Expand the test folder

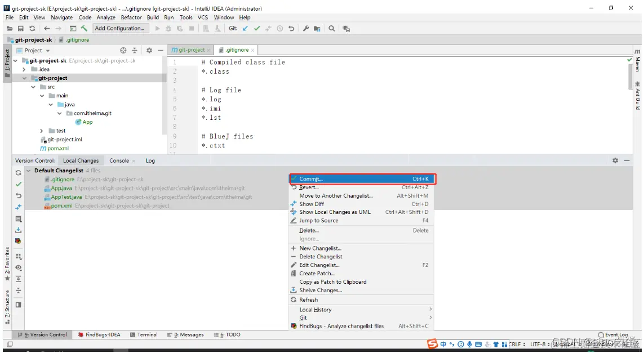point(42,131)
